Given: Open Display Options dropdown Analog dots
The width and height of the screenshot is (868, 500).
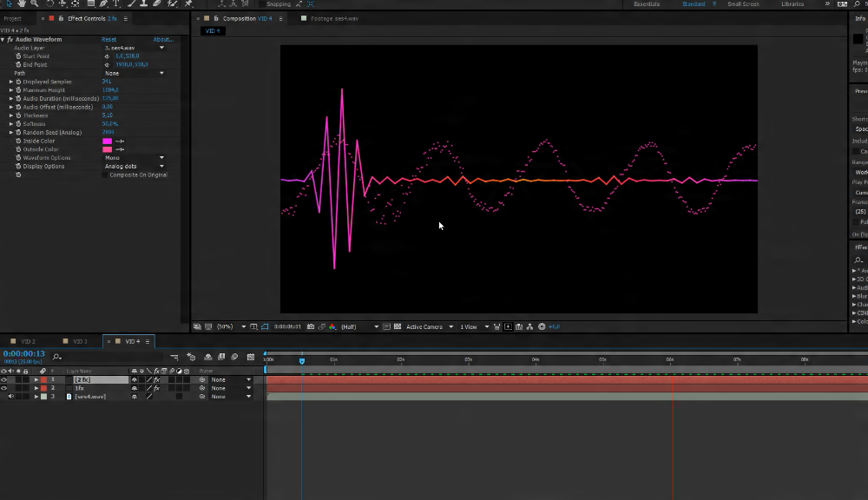Looking at the screenshot, I should coord(135,166).
